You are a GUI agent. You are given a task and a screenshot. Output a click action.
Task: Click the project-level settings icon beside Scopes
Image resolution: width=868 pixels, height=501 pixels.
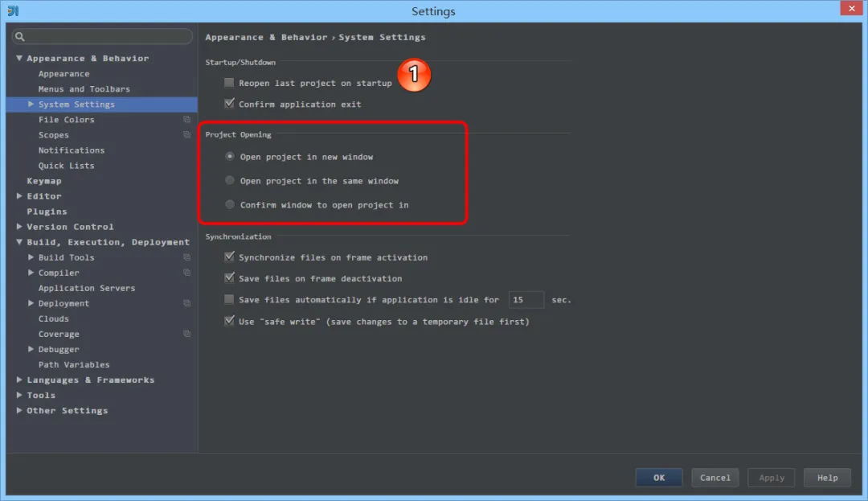(186, 134)
